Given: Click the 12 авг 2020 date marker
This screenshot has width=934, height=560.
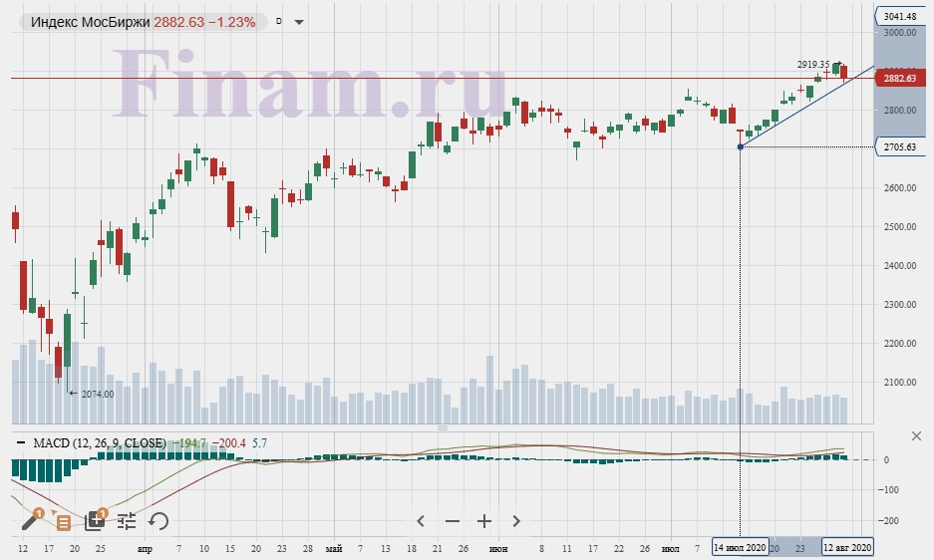Looking at the screenshot, I should (x=847, y=547).
